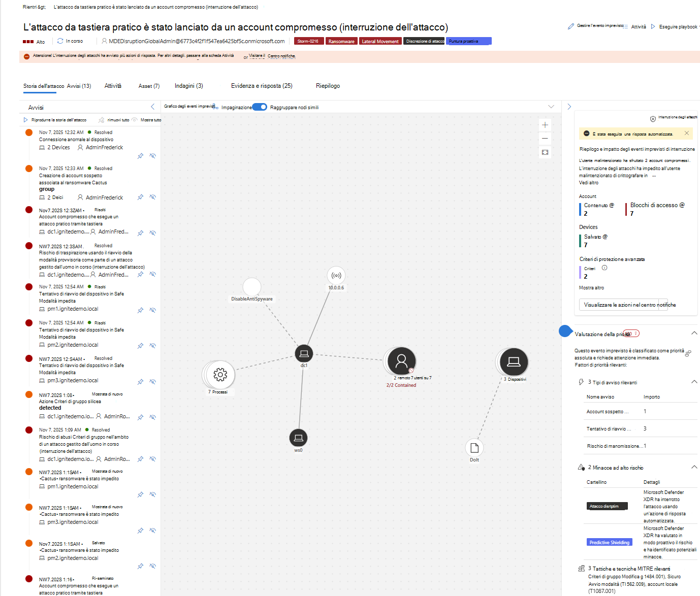Open the Evidenza e risposta tab
700x596 pixels.
(262, 86)
